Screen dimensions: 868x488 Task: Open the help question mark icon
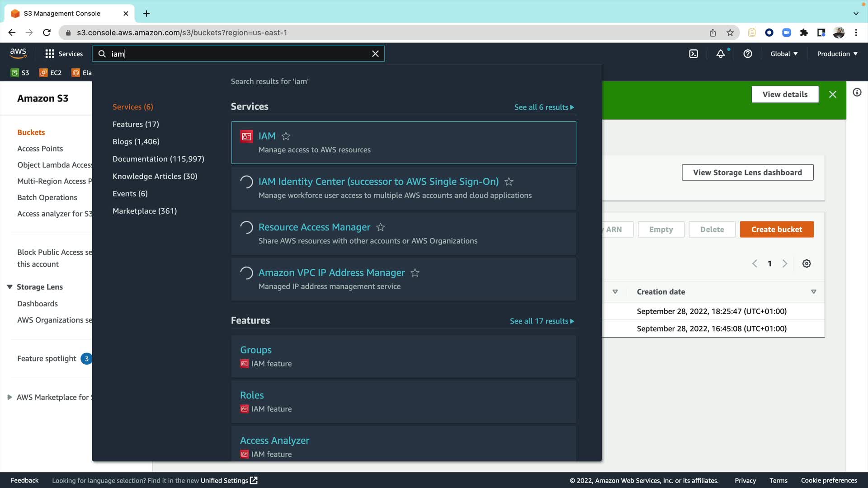748,54
